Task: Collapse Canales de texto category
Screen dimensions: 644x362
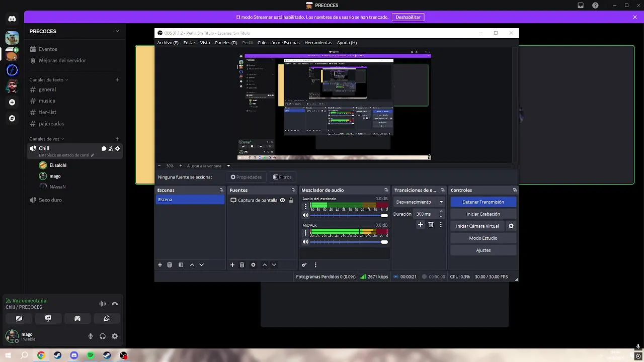Action: [x=48, y=80]
